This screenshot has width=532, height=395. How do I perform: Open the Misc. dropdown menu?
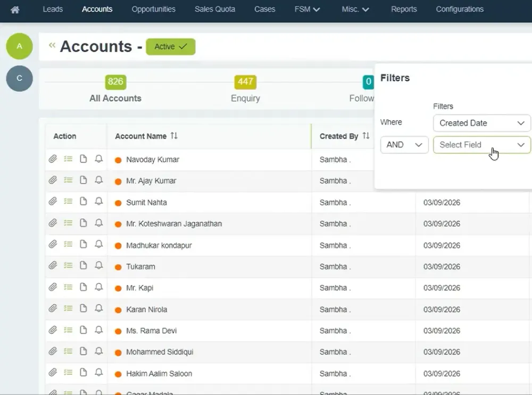pos(356,10)
